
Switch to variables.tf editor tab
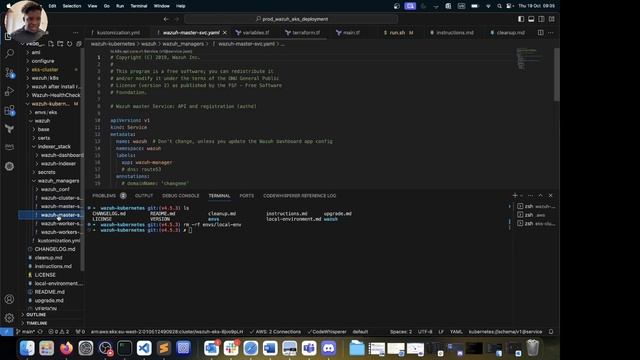256,33
